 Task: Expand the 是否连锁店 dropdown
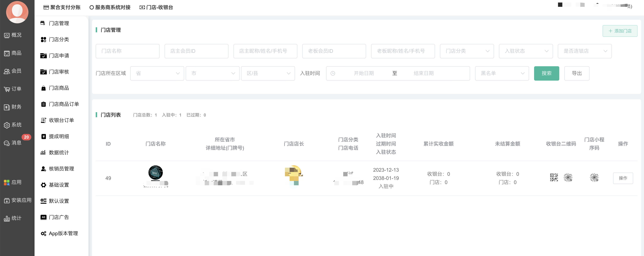[584, 51]
